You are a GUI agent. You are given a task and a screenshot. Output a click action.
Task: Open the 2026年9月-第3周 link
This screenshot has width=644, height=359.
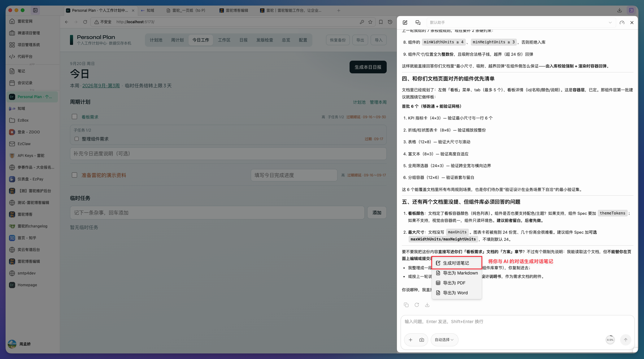click(101, 86)
